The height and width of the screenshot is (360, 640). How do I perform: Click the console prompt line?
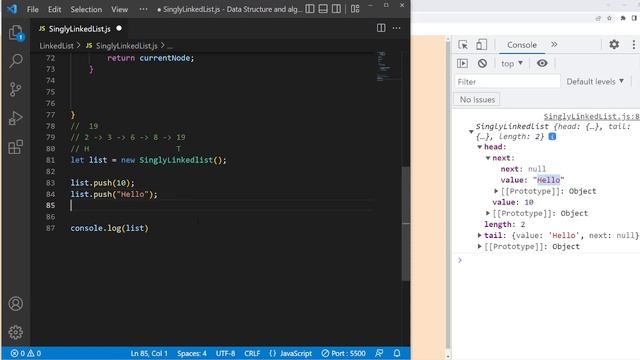tap(546, 260)
